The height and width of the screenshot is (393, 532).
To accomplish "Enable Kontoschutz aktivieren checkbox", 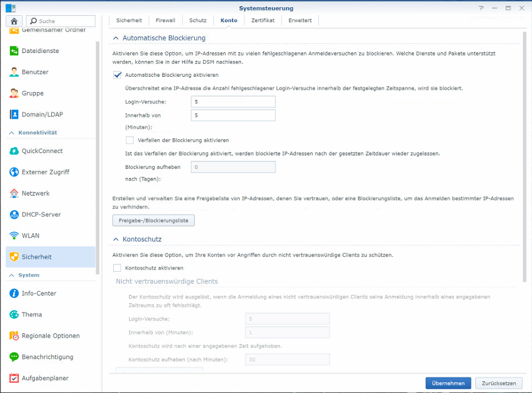I will 117,268.
